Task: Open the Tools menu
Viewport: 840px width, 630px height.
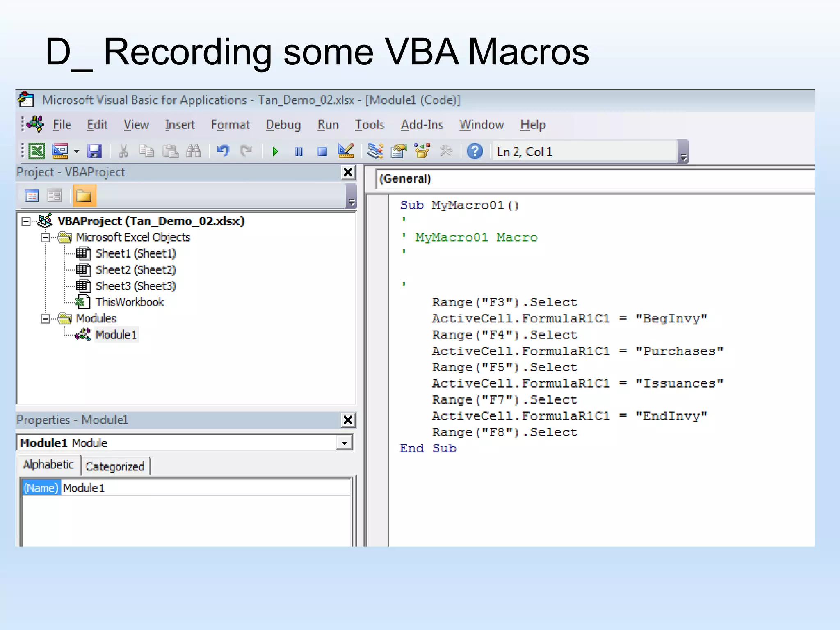Action: [x=370, y=125]
